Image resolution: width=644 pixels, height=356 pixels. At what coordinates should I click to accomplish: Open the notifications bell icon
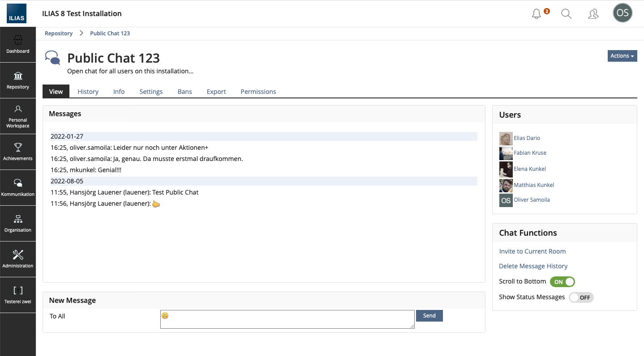[x=537, y=14]
